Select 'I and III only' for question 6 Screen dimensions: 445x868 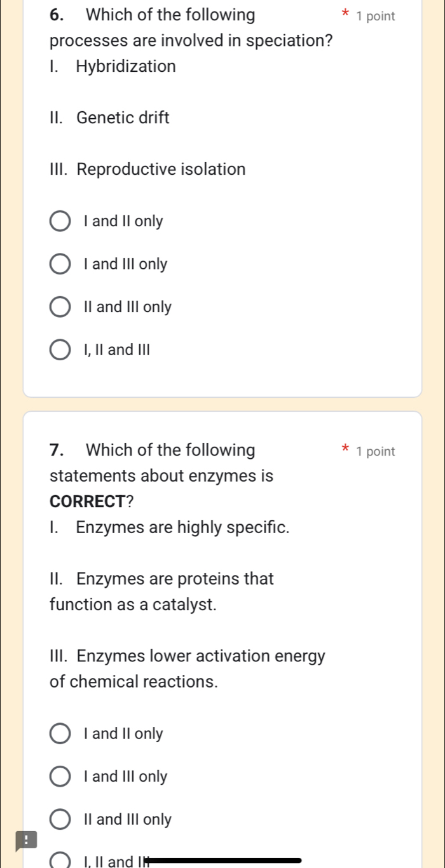(x=60, y=264)
